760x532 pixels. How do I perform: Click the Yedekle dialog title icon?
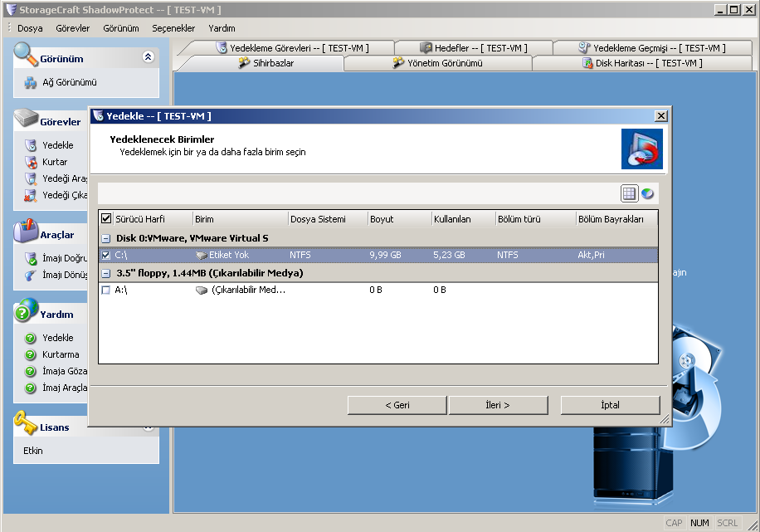click(99, 116)
